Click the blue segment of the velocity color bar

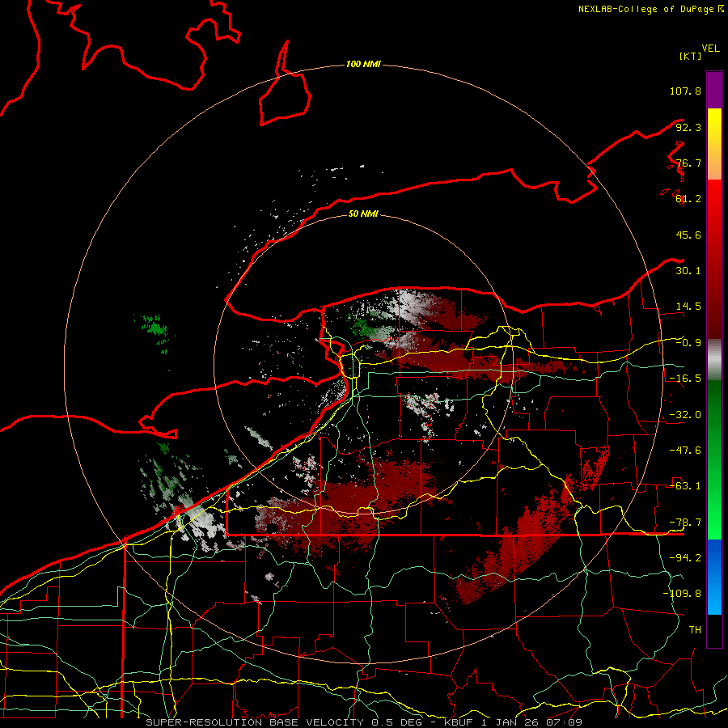pyautogui.click(x=714, y=577)
